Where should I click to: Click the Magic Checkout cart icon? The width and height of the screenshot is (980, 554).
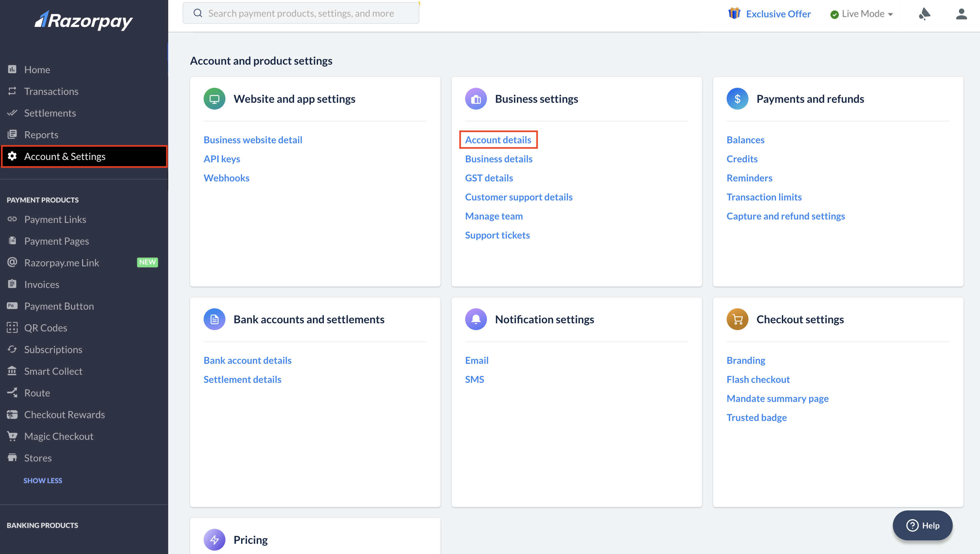coord(12,436)
